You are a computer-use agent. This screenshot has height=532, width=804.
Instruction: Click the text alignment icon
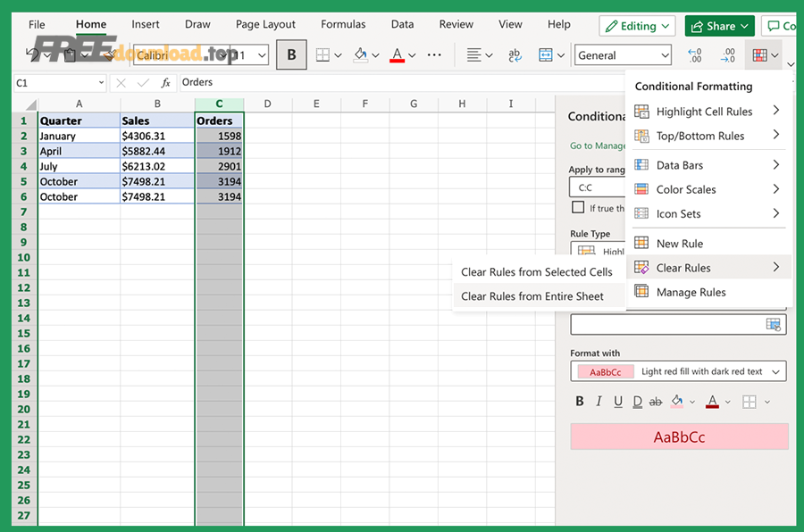[473, 54]
